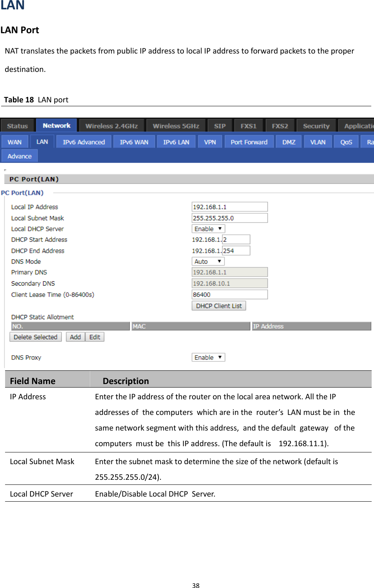Open the Local DHCP Server dropdown
The height and width of the screenshot is (588, 374).
click(208, 228)
